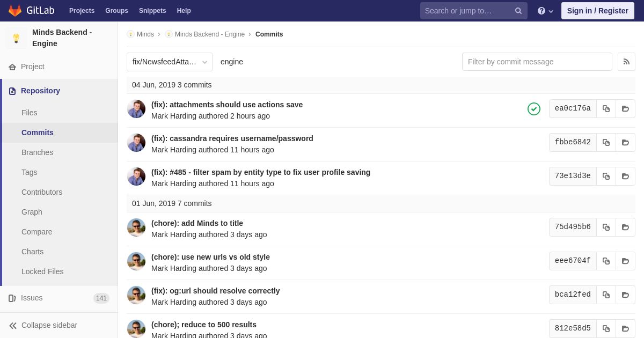The image size is (644, 338).
Task: Open commit #485 filter spam by entity type
Action: (x=261, y=172)
